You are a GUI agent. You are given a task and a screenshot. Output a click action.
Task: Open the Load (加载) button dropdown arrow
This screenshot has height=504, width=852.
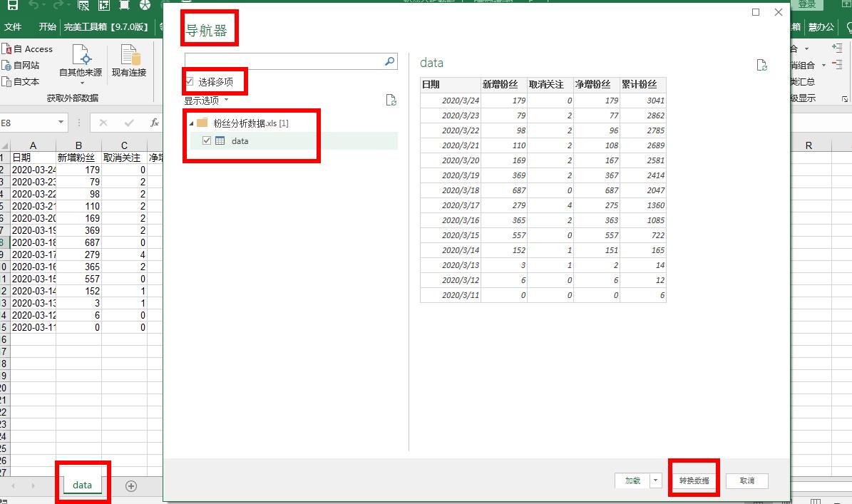[656, 480]
